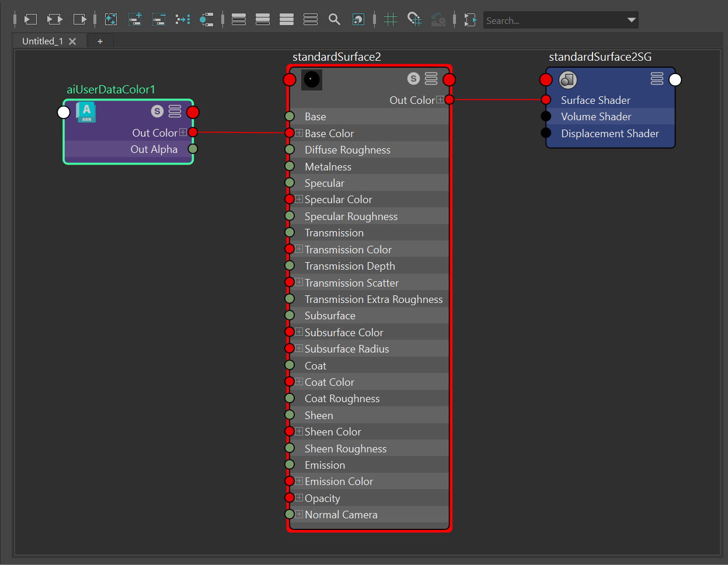This screenshot has width=728, height=565.
Task: Add a new tab with plus button
Action: [x=100, y=41]
